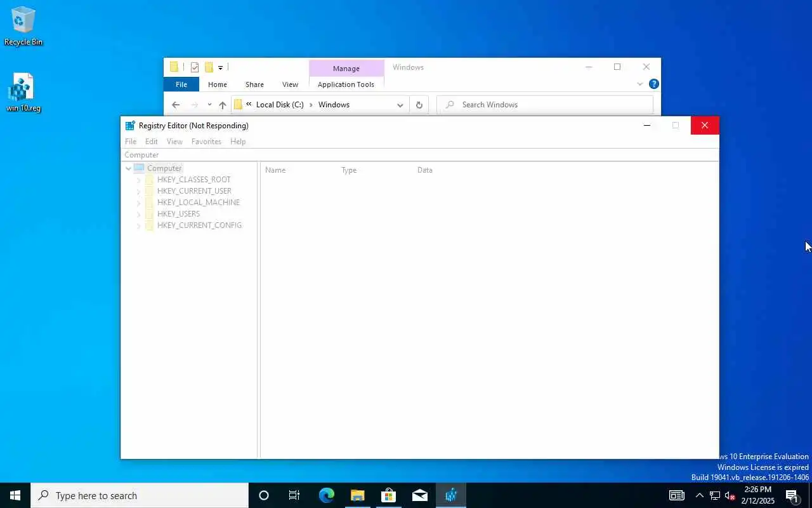Open the Windows Start menu
The height and width of the screenshot is (508, 812).
[15, 495]
